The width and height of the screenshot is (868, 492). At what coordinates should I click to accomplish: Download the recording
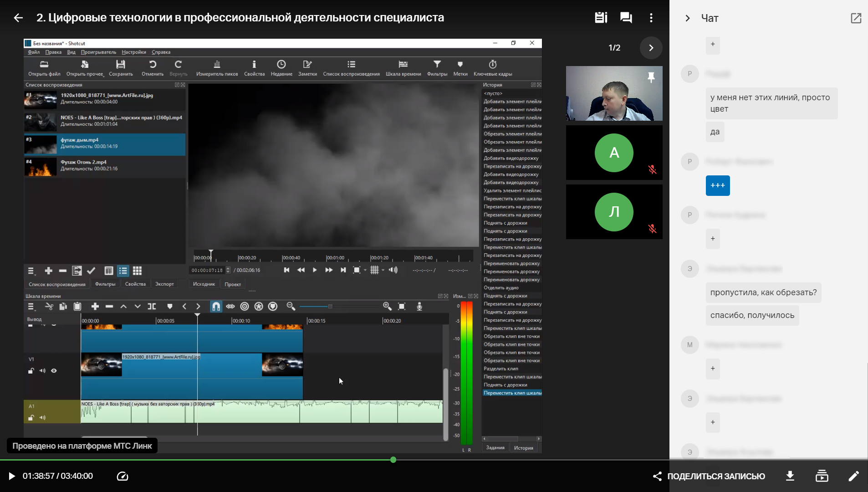pos(790,476)
